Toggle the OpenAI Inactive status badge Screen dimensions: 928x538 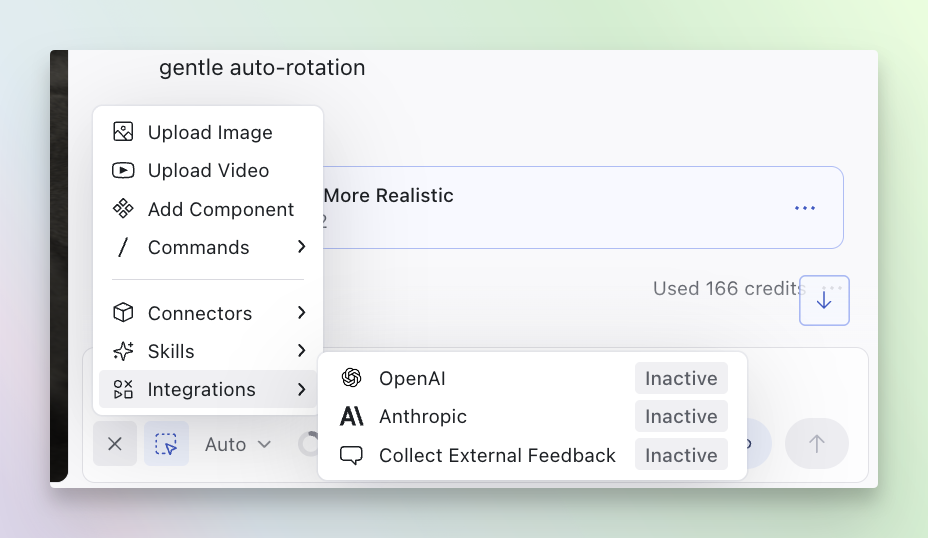coord(681,378)
